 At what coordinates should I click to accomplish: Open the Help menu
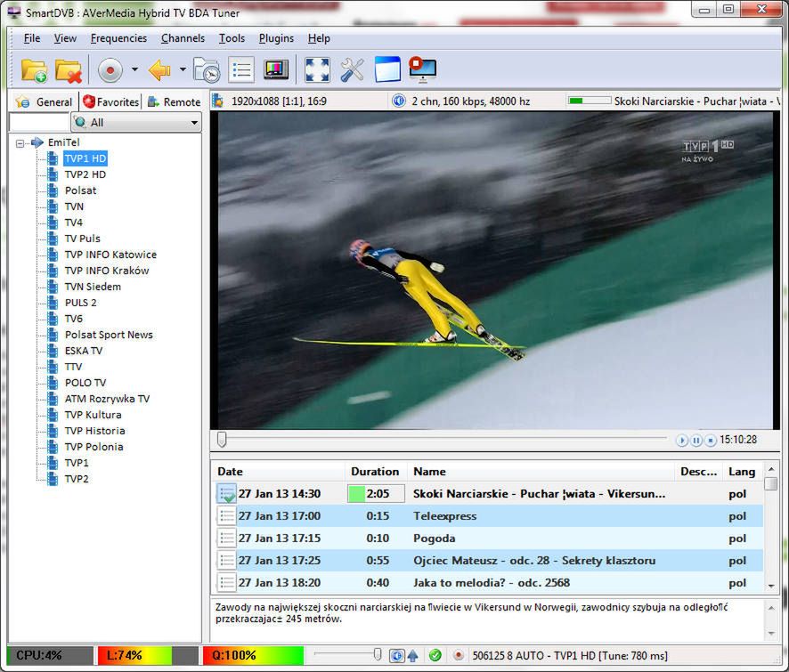coord(319,38)
